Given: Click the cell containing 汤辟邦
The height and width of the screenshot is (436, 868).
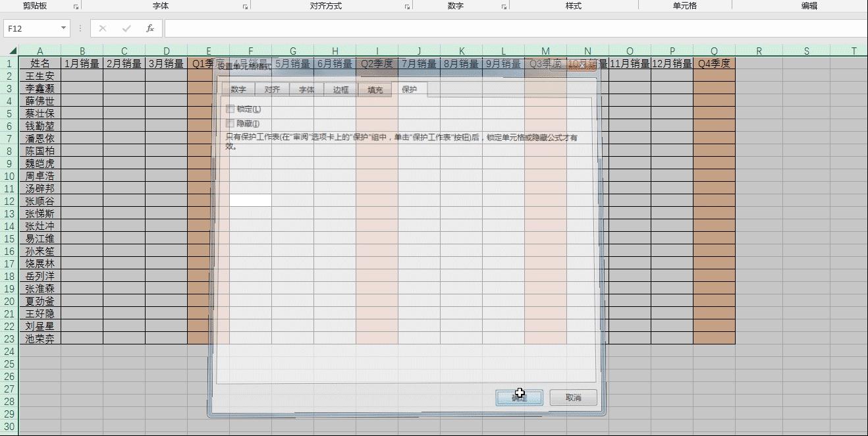Looking at the screenshot, I should pos(40,188).
